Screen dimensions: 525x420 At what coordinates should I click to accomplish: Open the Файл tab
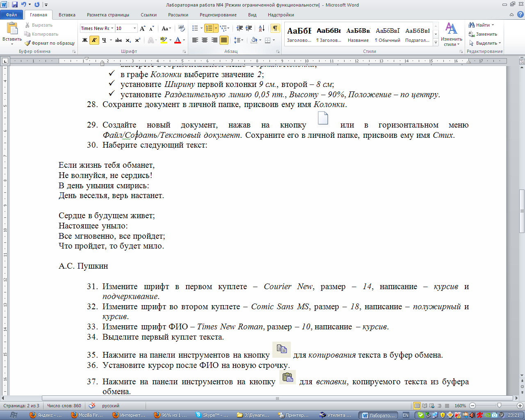tap(11, 15)
